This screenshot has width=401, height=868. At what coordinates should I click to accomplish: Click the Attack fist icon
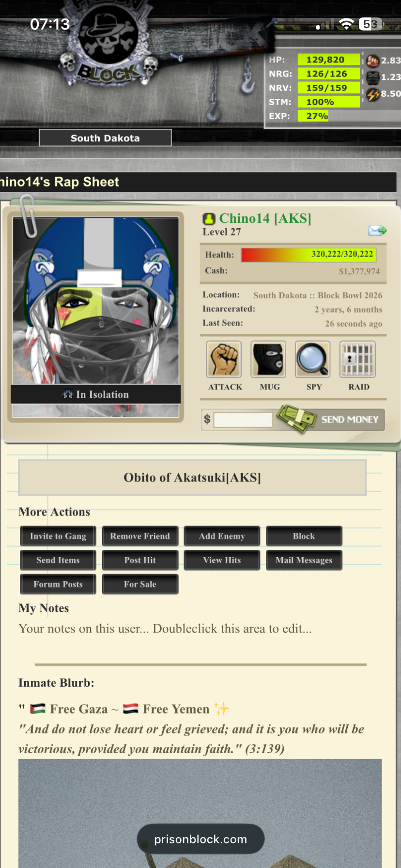coord(224,359)
